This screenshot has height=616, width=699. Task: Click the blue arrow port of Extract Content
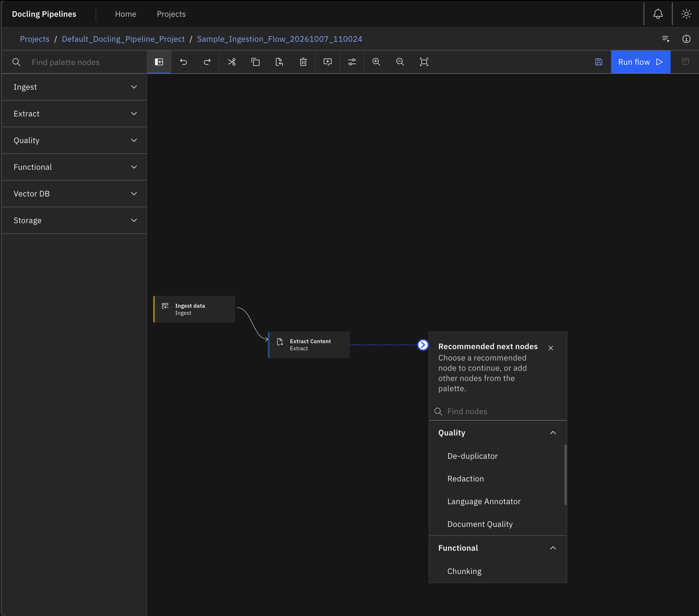[x=423, y=345]
